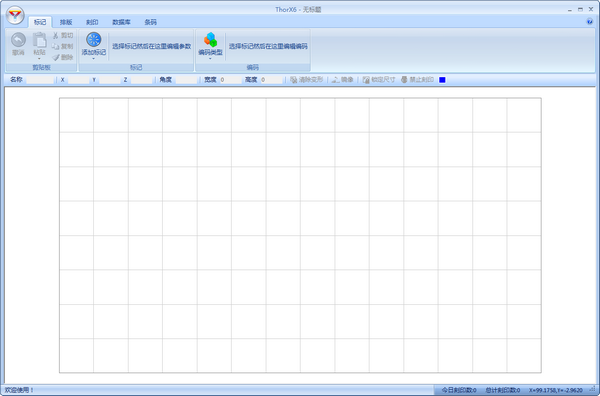Click the 撤消 undo icon
Screen dimensions: 600x396
(x=18, y=40)
